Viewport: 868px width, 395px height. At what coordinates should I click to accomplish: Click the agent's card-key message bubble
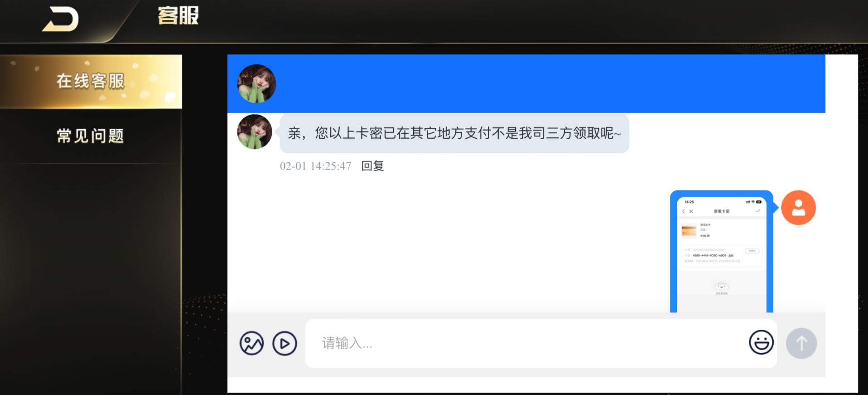[454, 133]
